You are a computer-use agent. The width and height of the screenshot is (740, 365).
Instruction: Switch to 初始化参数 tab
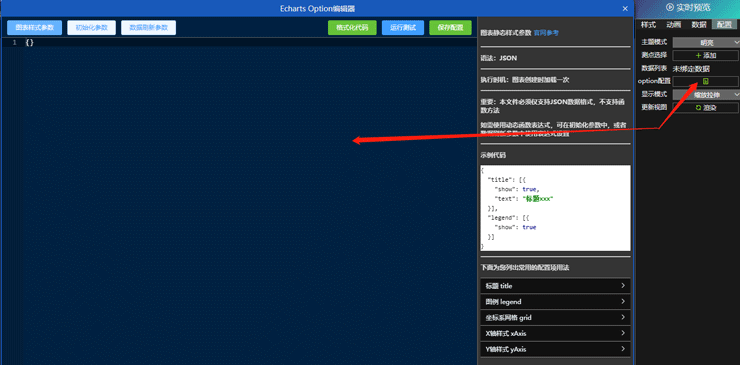(x=92, y=27)
